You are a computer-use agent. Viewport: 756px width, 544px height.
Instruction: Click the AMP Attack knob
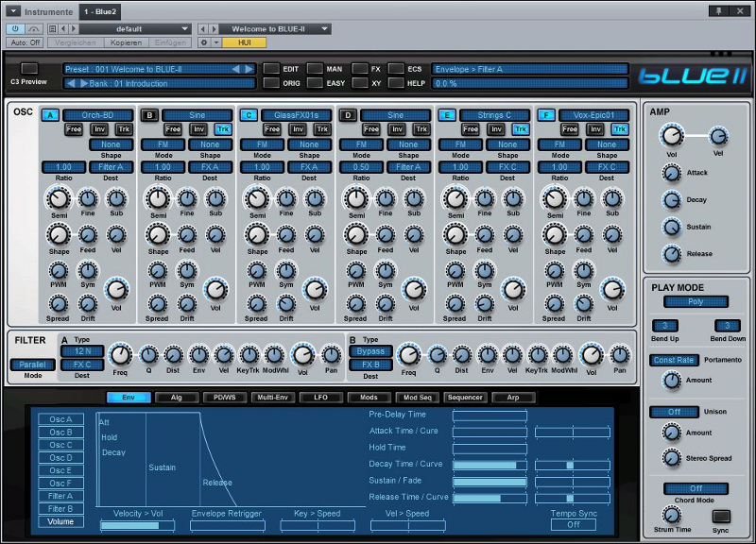tap(671, 173)
